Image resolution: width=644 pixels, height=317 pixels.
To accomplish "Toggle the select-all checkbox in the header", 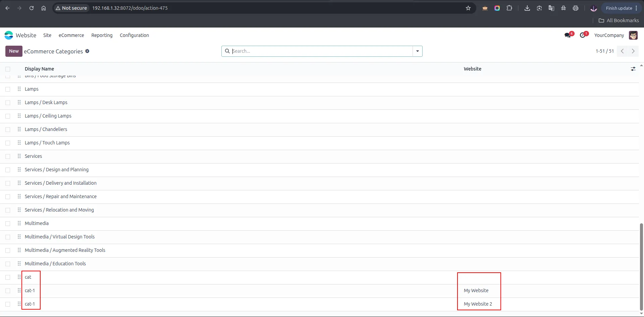I will tap(8, 69).
